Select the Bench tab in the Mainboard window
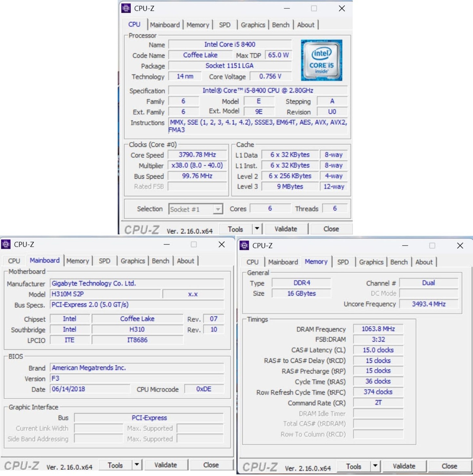 tap(161, 261)
